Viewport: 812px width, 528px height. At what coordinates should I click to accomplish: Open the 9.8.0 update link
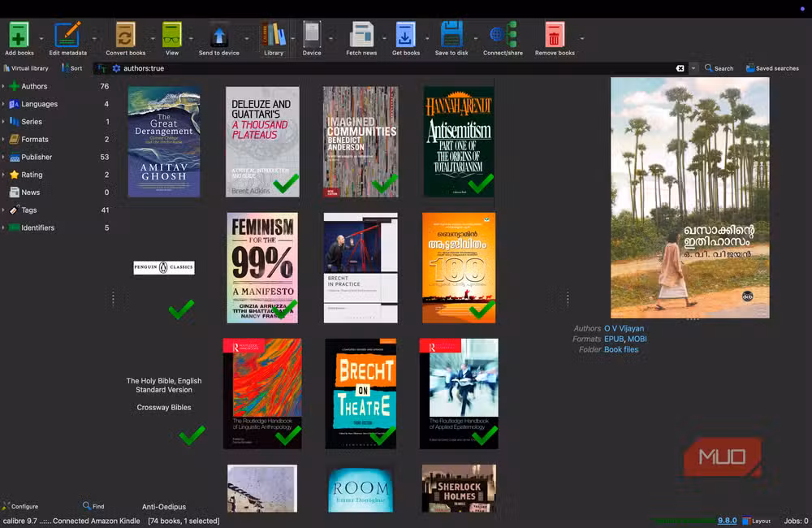tap(727, 521)
